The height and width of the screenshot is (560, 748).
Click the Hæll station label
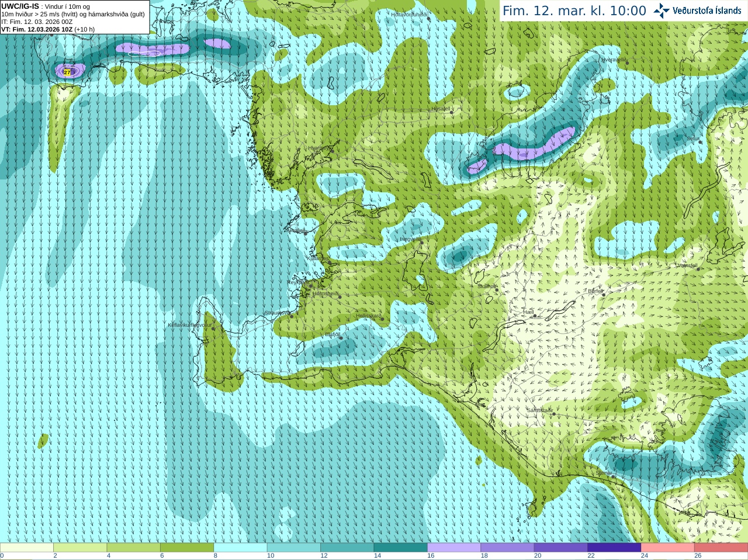point(529,312)
